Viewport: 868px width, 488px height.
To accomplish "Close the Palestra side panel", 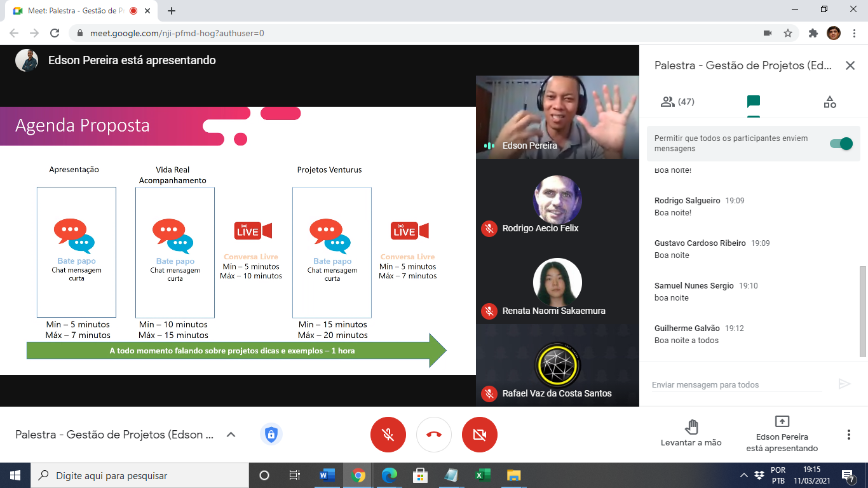I will coord(850,65).
